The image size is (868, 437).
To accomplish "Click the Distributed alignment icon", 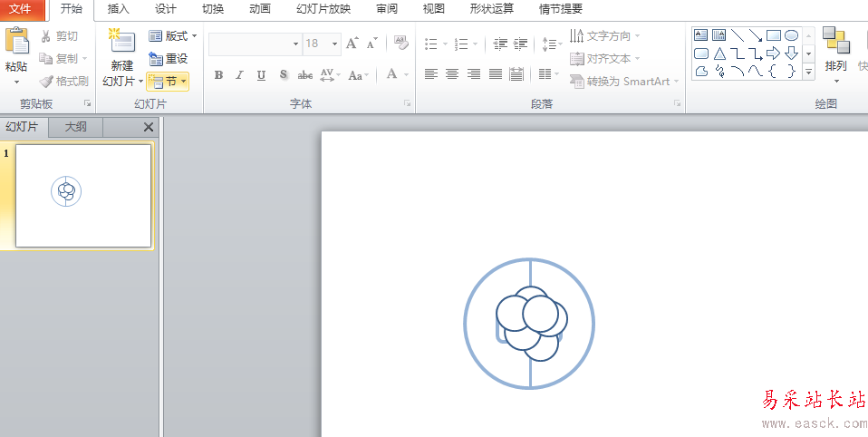I will click(516, 73).
